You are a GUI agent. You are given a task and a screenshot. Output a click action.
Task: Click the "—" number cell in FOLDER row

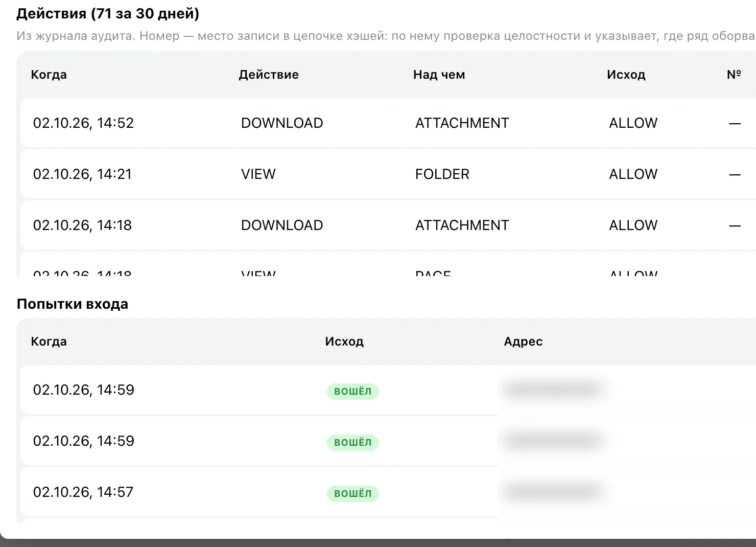coord(735,174)
